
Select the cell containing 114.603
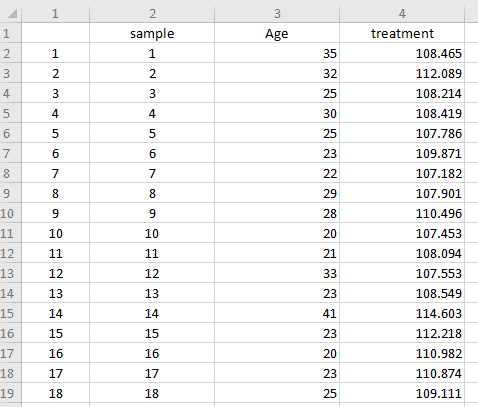(x=402, y=313)
